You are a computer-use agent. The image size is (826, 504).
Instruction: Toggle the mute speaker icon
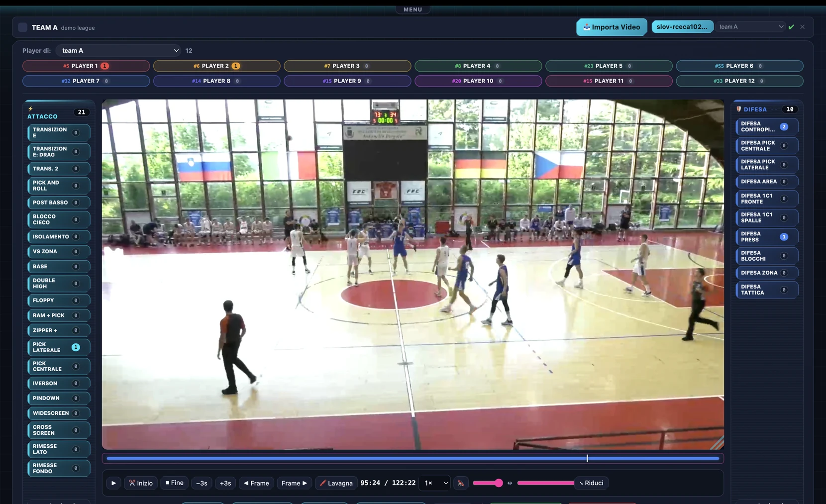click(x=461, y=483)
